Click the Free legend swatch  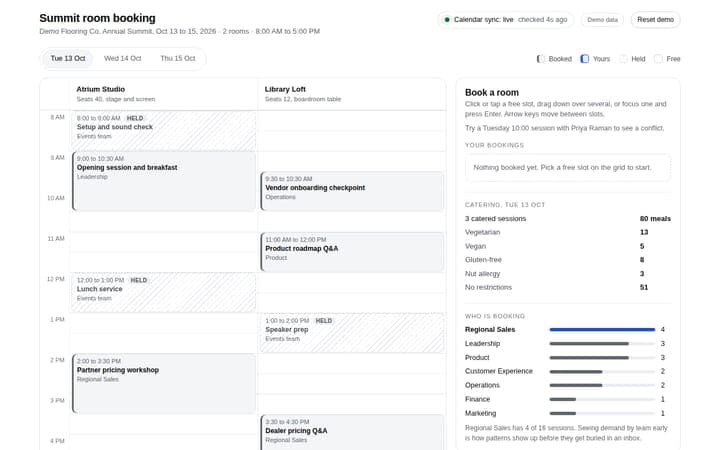click(658, 59)
